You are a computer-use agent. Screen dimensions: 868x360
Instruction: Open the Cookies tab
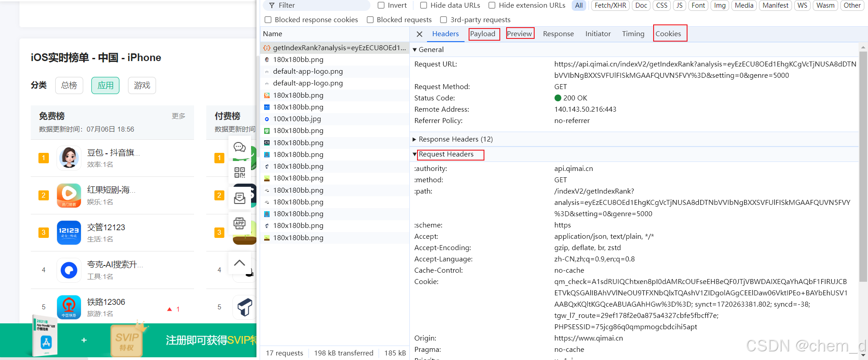[x=668, y=34]
